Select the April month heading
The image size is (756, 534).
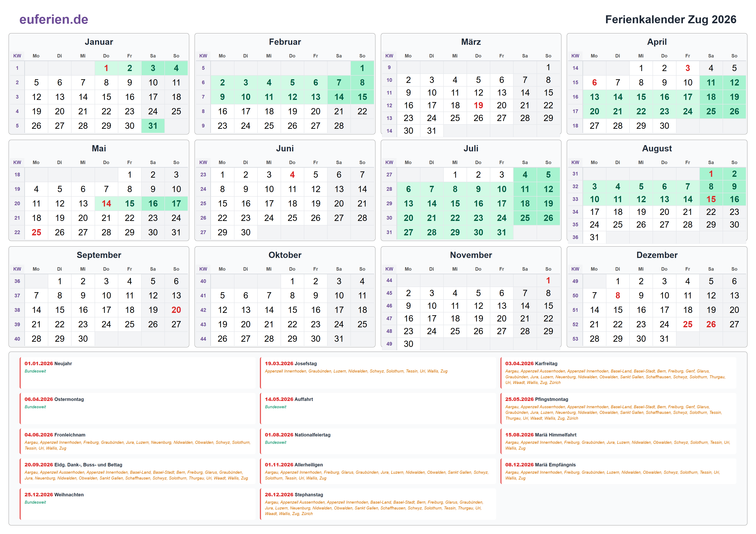(657, 42)
